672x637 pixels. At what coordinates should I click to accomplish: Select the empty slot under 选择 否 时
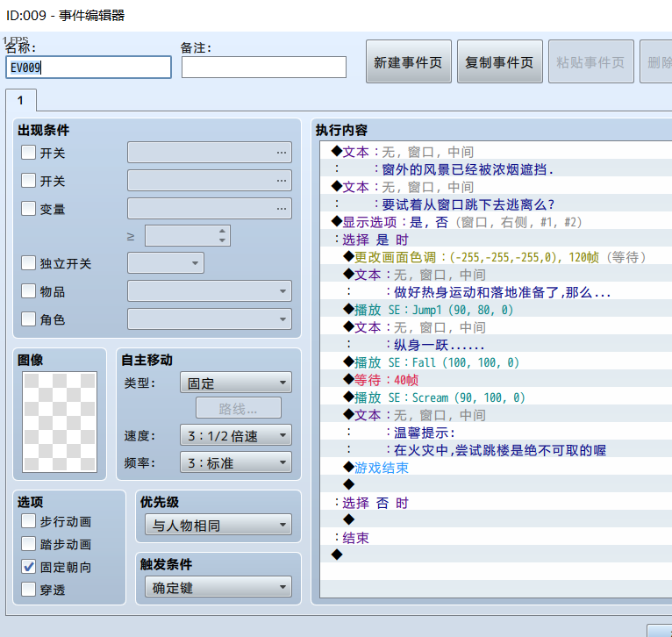click(496, 521)
